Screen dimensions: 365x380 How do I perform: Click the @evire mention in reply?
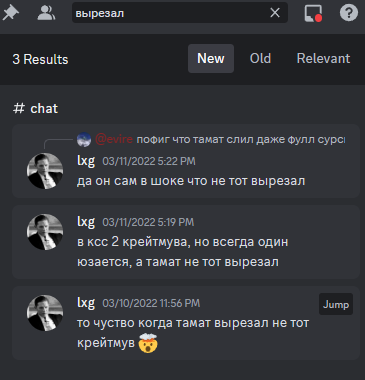click(114, 139)
